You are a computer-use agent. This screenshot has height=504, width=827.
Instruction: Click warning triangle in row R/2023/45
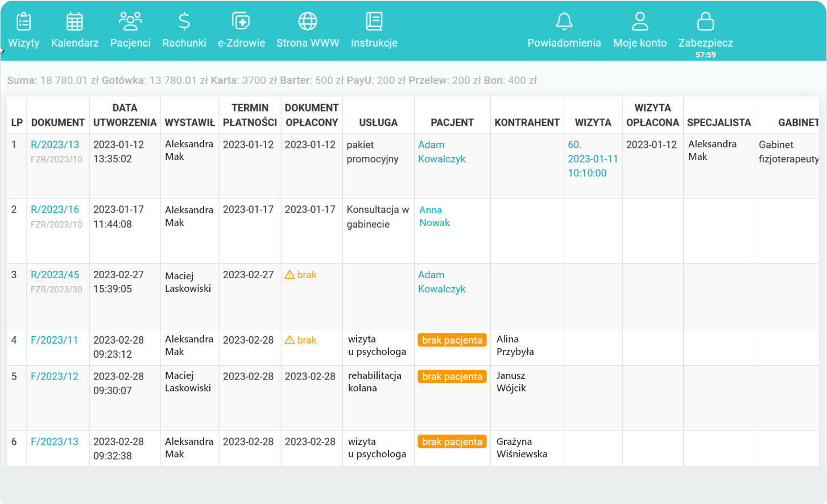click(290, 275)
